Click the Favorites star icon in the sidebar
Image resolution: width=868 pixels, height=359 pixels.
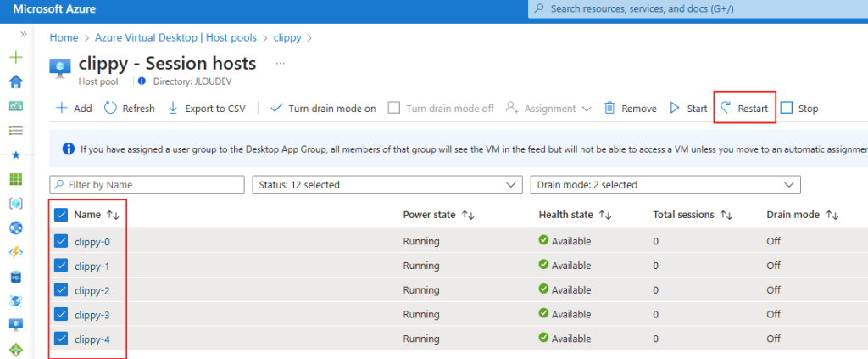tap(16, 155)
